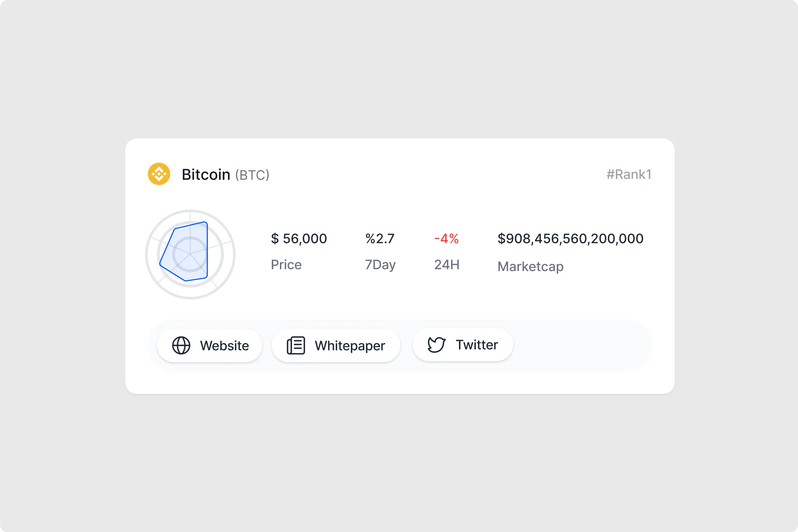This screenshot has height=532, width=798.
Task: Open the Whitepaper link
Action: coord(350,346)
